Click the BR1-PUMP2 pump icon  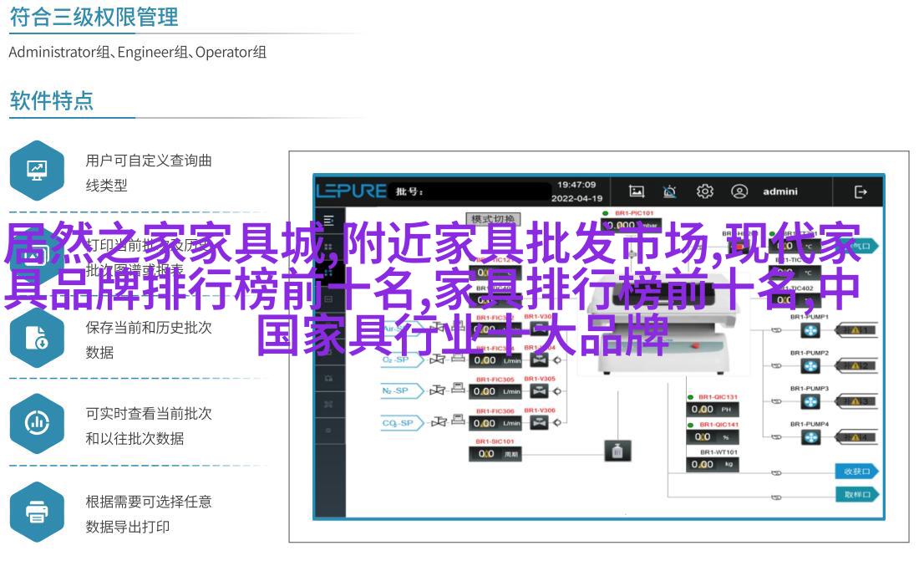tap(810, 366)
